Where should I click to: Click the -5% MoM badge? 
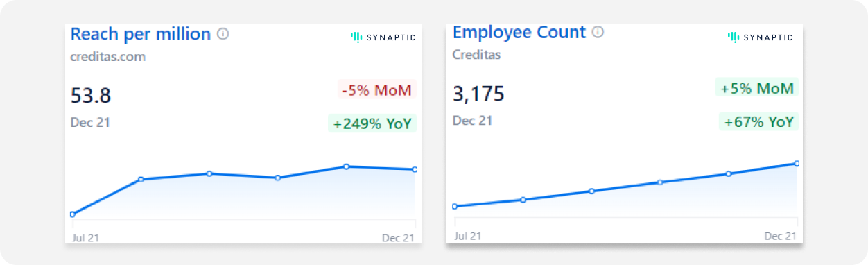(376, 90)
